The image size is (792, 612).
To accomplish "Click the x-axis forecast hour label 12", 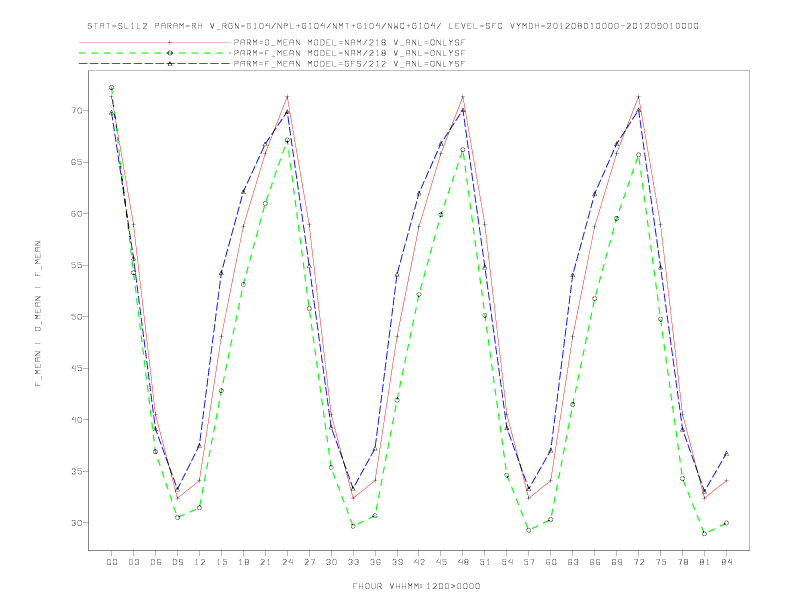I will (x=200, y=562).
